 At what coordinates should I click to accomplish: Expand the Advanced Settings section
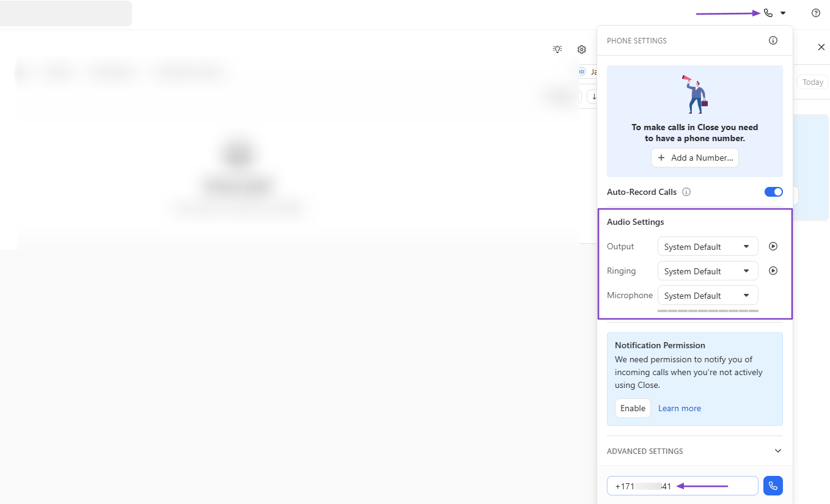coord(695,451)
